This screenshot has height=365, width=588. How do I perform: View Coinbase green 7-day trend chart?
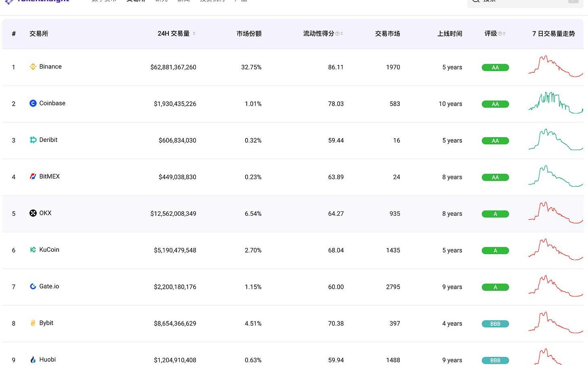pos(556,102)
